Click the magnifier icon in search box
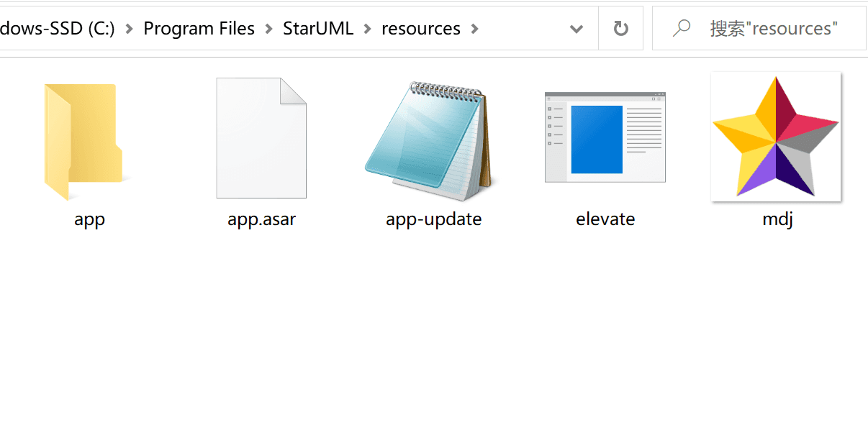This screenshot has height=425, width=868. [681, 28]
